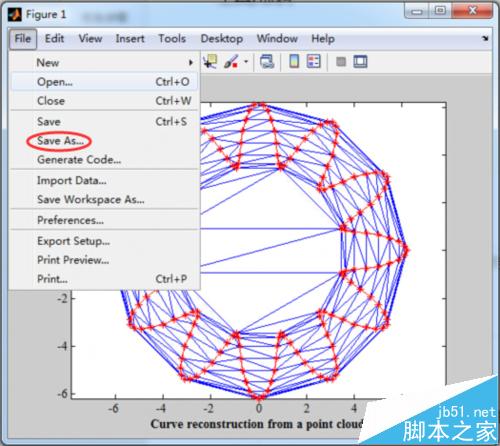Click y-axis tick label -2

coord(62,298)
